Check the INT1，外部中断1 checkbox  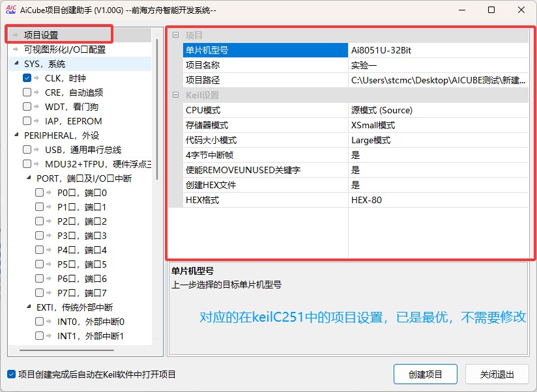[39, 336]
